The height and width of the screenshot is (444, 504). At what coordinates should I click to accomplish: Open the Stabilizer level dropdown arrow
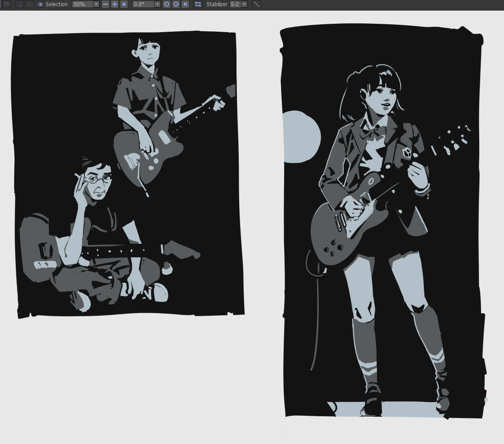click(x=244, y=4)
